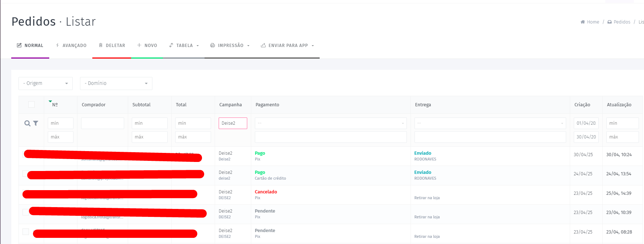Viewport: 644px width, 244px height.
Task: Click the printer icon on IMPRESSÃO
Action: pyautogui.click(x=212, y=45)
